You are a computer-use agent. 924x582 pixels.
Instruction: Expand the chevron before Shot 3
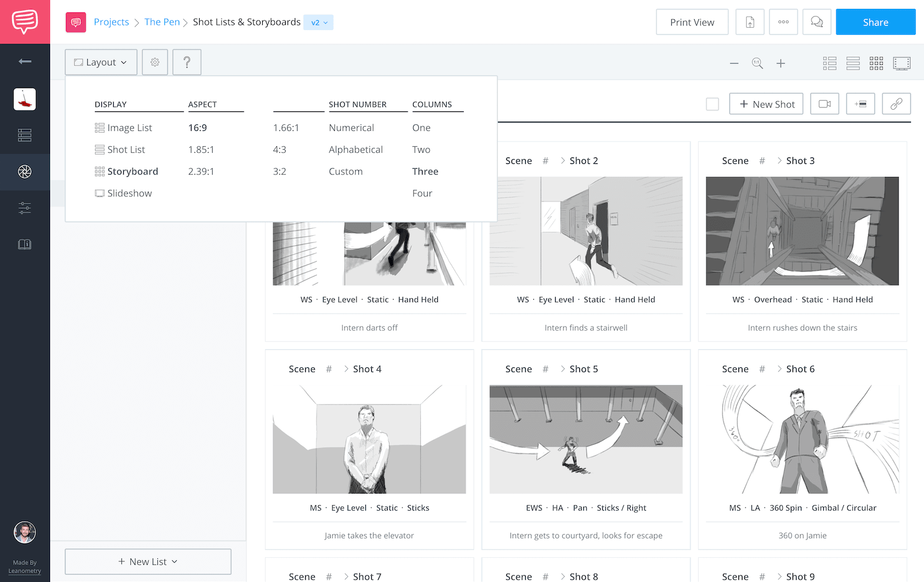780,160
